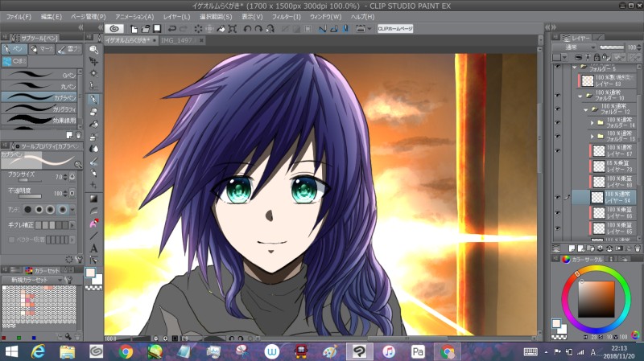Expand フォルダー 14 with its triangle
Viewport: 644px width, 361px height.
point(592,123)
